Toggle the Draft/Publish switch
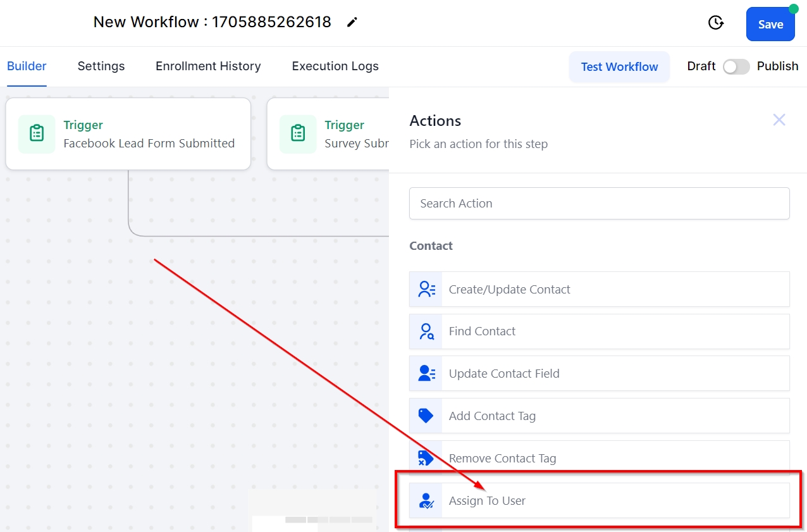 click(736, 66)
